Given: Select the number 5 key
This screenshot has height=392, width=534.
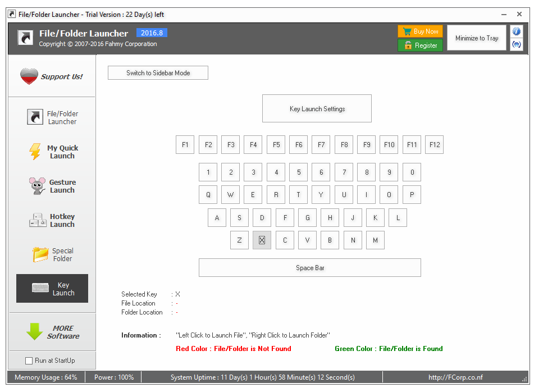Looking at the screenshot, I should (x=299, y=172).
